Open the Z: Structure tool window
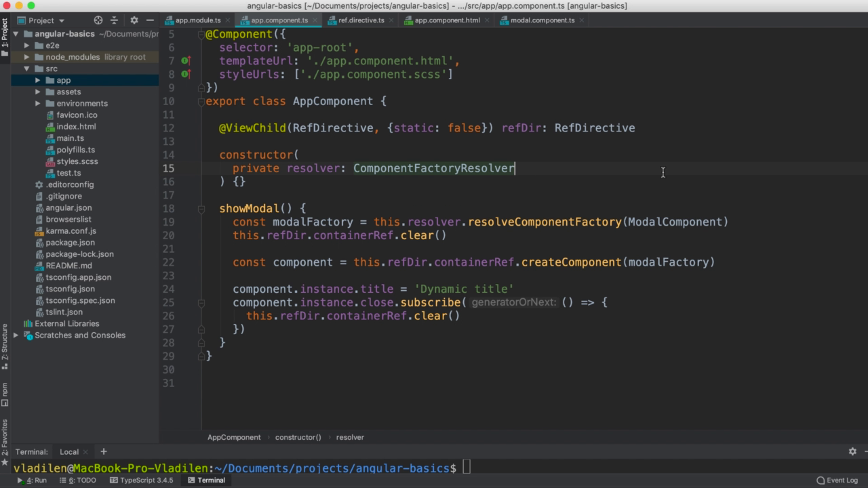 click(x=5, y=346)
